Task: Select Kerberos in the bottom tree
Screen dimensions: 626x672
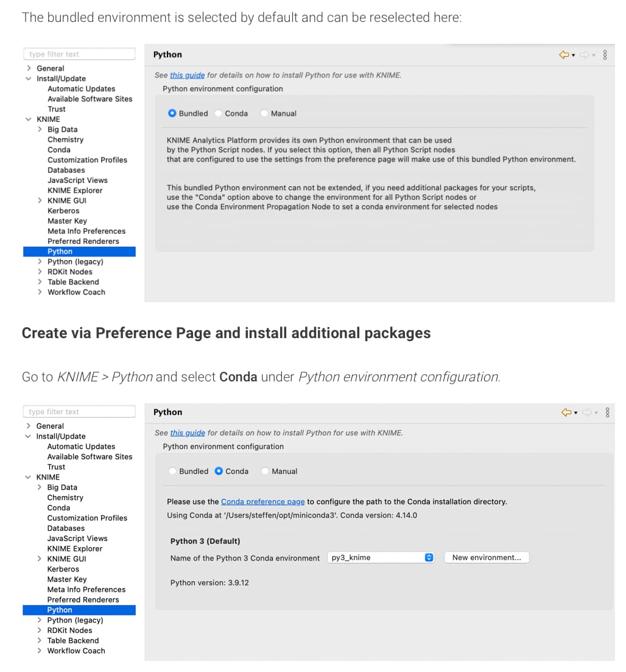Action: point(63,569)
